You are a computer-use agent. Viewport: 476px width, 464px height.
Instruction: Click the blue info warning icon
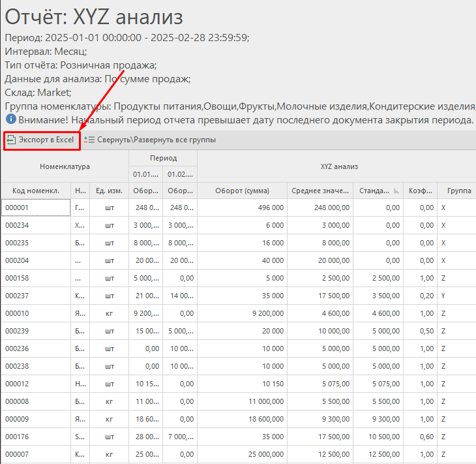tap(10, 120)
